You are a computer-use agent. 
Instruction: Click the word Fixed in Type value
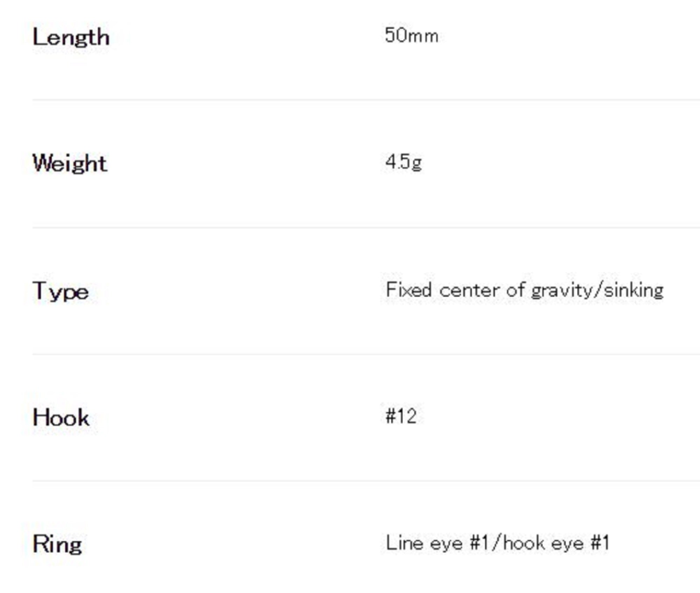[408, 290]
